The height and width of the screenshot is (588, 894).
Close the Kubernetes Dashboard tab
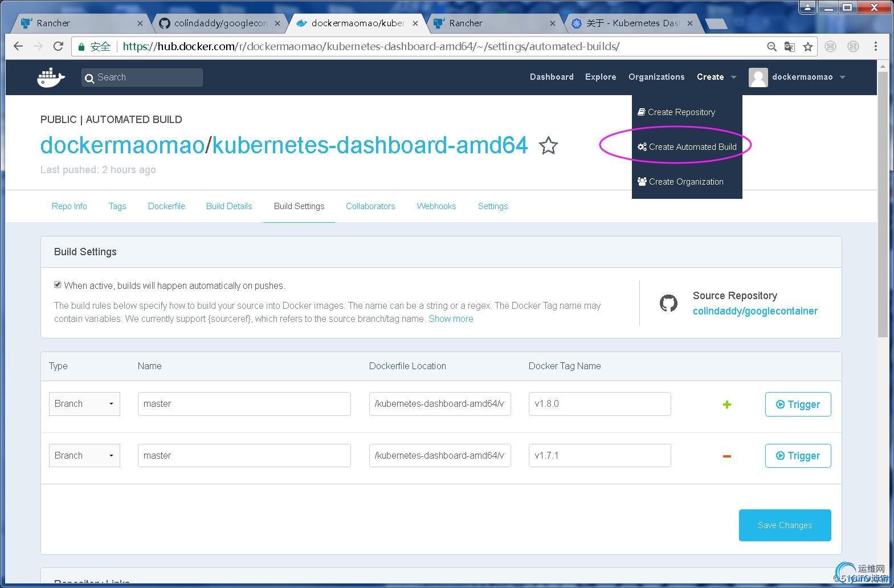[x=690, y=23]
